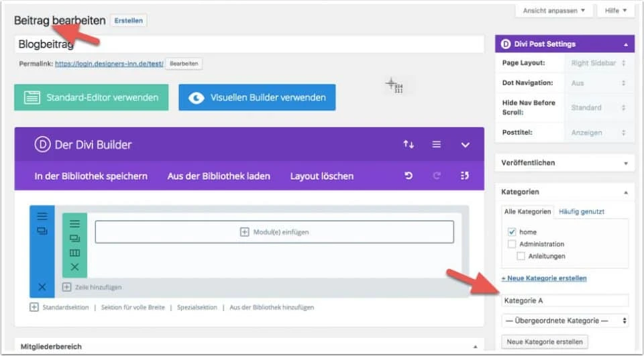The image size is (644, 356).
Task: Add a Spezialsektion
Action: pyautogui.click(x=197, y=307)
